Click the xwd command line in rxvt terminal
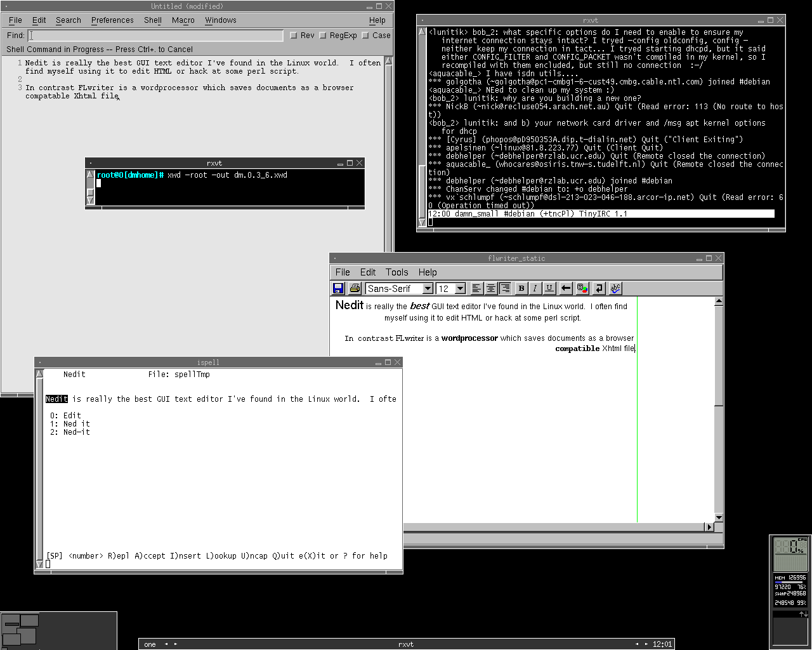The height and width of the screenshot is (650, 812). (192, 175)
